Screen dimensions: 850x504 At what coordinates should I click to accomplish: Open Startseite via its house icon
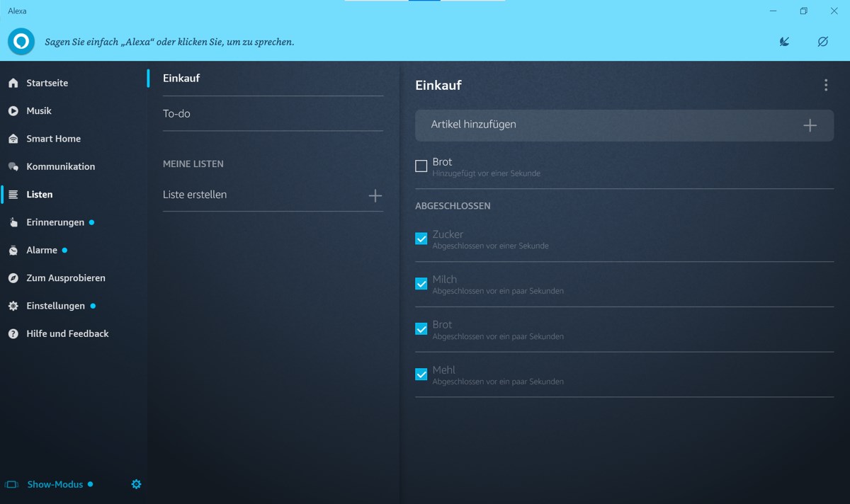13,83
